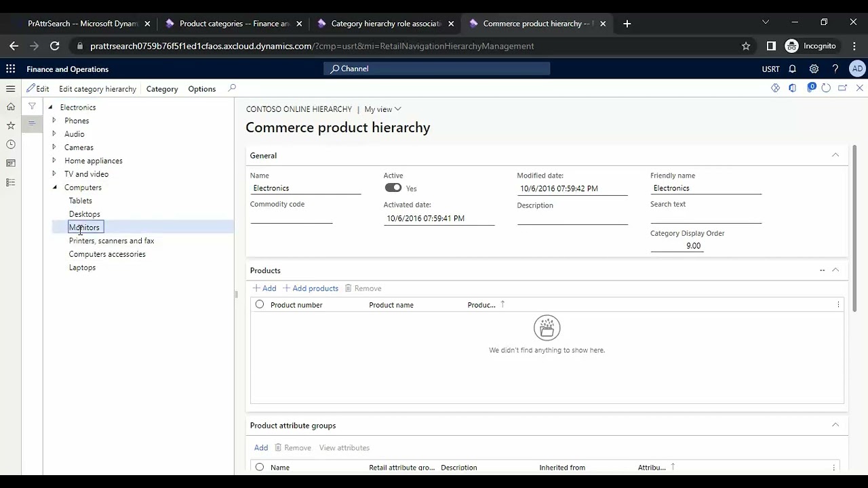
Task: Expand the TV and video node
Action: 54,174
